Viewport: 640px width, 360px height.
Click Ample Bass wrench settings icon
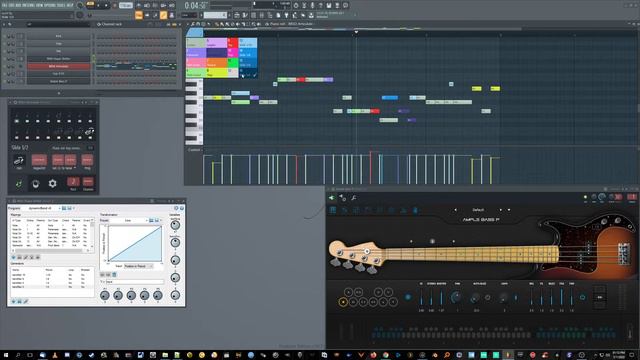coord(353,198)
